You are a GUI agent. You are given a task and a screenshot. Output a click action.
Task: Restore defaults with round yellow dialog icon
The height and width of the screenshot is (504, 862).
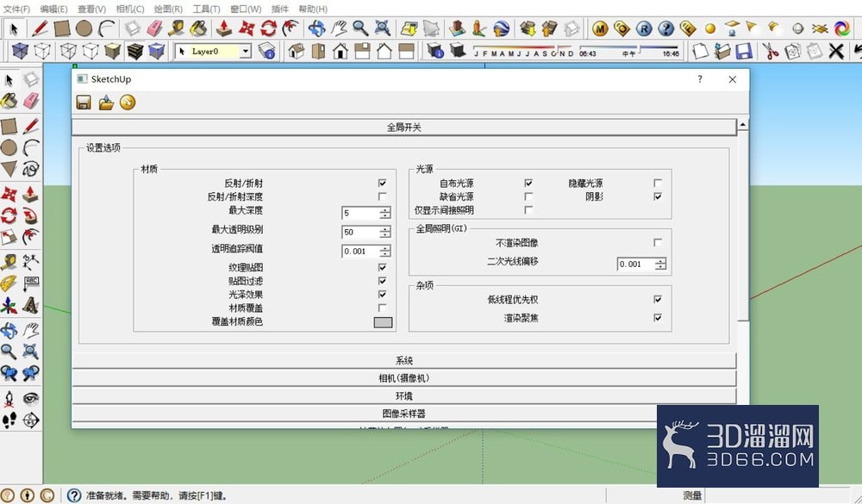pos(128,103)
